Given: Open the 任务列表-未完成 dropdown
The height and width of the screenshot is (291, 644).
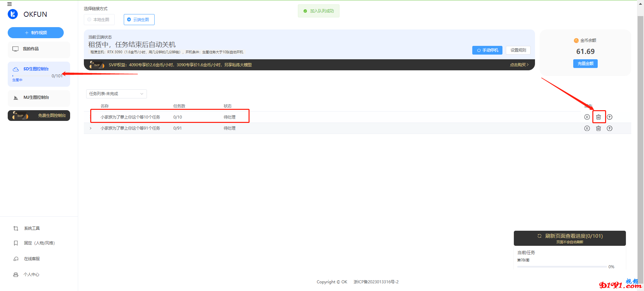Looking at the screenshot, I should [116, 94].
